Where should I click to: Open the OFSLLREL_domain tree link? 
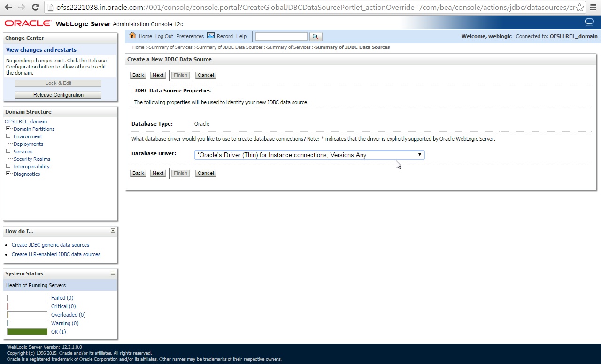point(26,121)
